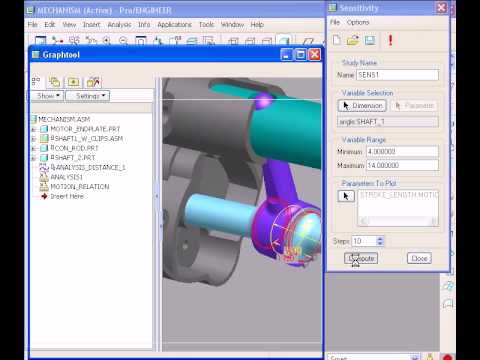Open the Edit menu
Viewport: 480px width, 360px height.
50,25
